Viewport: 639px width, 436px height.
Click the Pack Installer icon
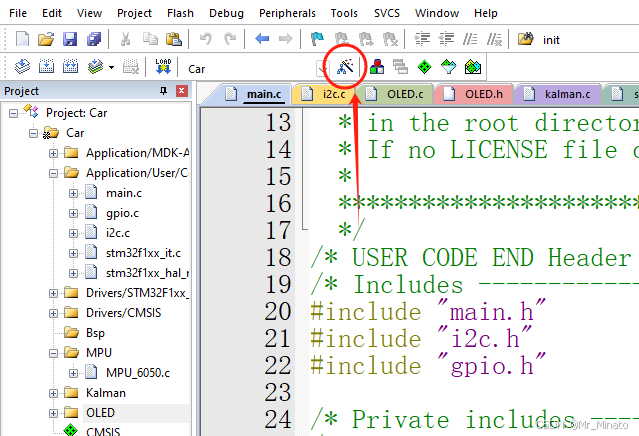coord(473,66)
